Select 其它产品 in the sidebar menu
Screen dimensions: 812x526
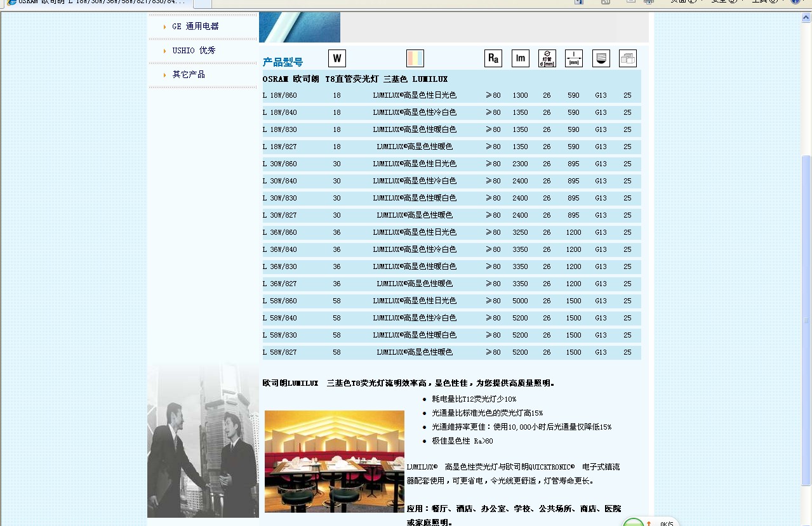[189, 75]
